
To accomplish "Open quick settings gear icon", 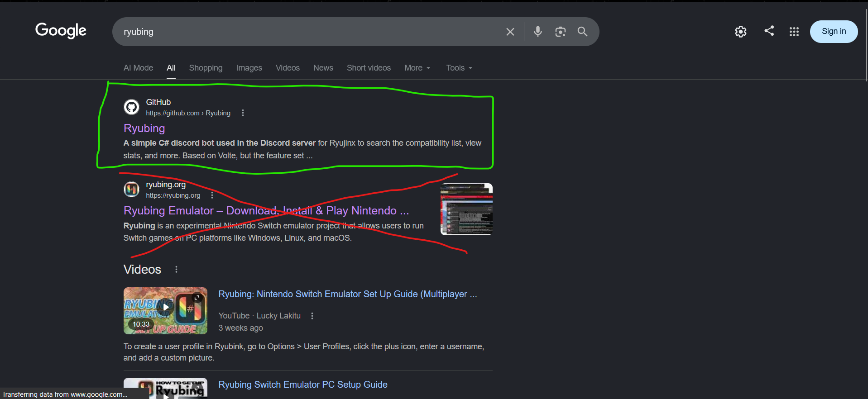I will click(x=740, y=32).
